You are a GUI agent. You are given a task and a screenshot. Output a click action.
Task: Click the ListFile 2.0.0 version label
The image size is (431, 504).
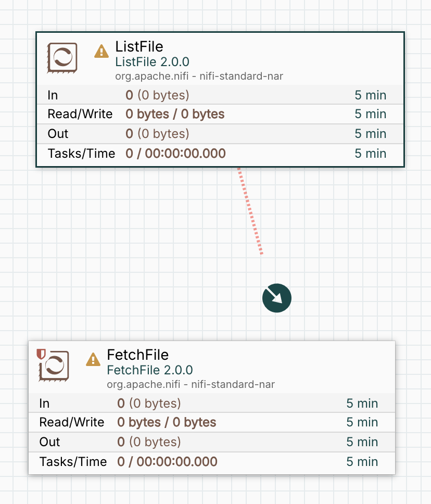pos(152,62)
